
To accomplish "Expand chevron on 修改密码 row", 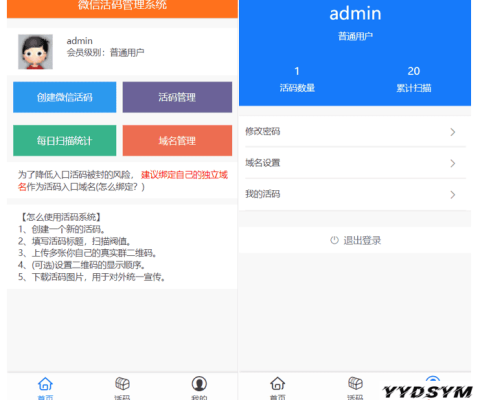I will pos(452,132).
